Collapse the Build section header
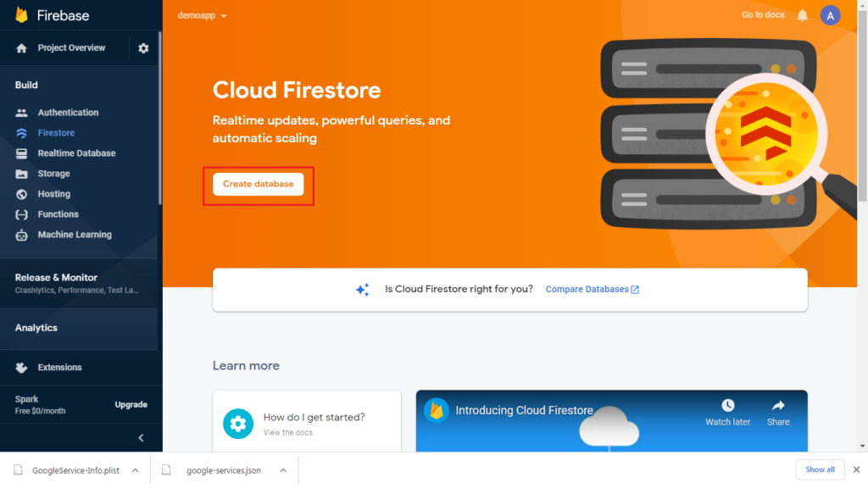Viewport: 868px width, 488px height. click(26, 86)
